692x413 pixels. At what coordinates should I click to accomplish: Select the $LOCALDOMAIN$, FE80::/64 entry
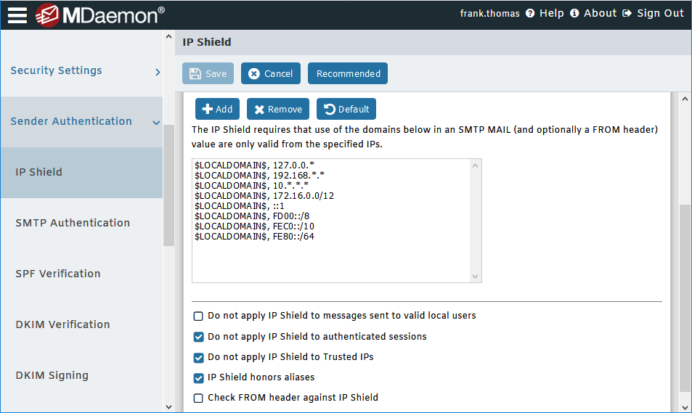(254, 236)
